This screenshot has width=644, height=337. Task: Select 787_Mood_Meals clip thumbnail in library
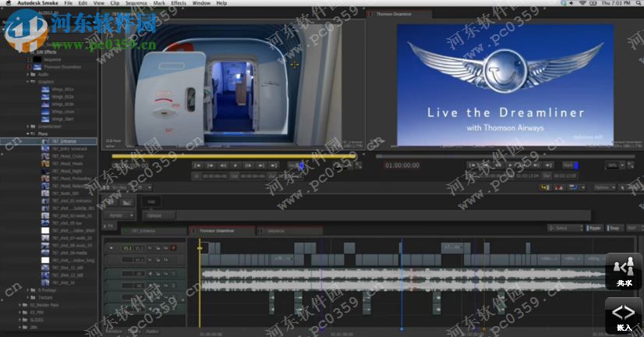point(45,164)
